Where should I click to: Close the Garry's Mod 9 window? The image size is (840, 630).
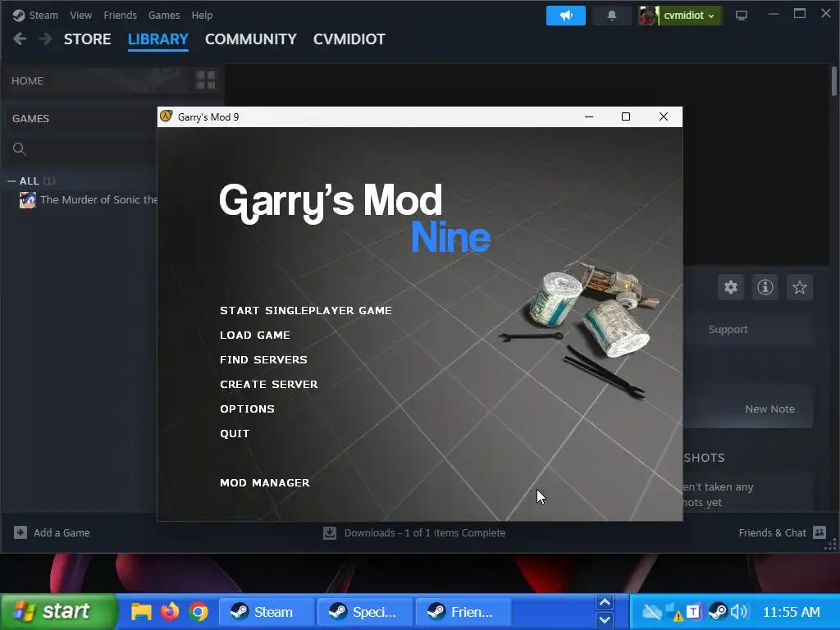[x=663, y=116]
